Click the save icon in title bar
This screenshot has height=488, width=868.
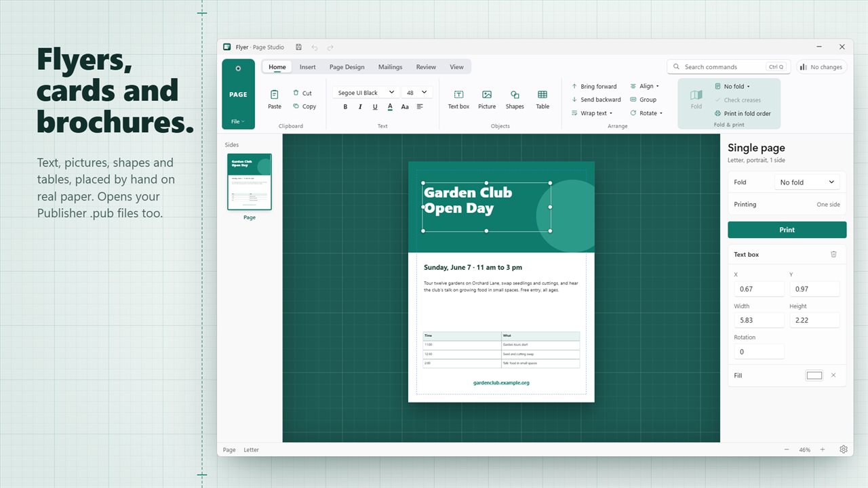299,47
